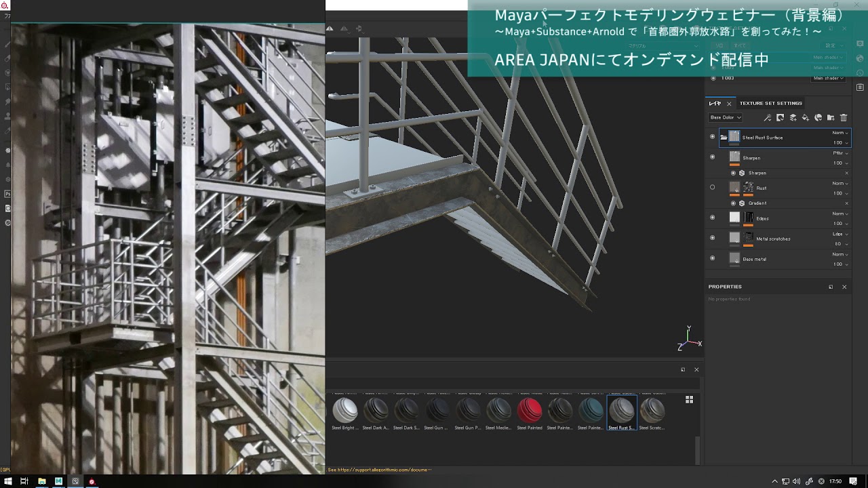
Task: Open Edges layer blending mode dropdown
Action: [840, 214]
